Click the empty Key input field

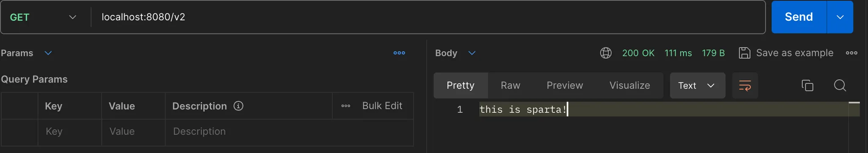[70, 131]
